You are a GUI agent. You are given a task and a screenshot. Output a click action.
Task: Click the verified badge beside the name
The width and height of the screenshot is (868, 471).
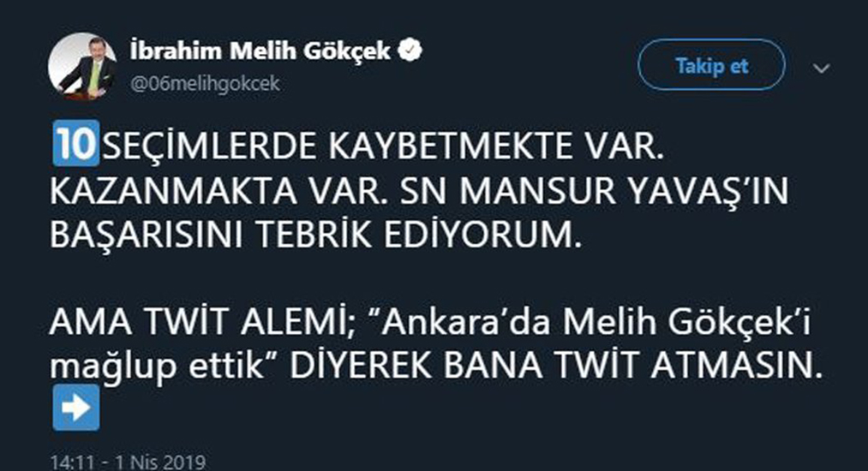412,51
